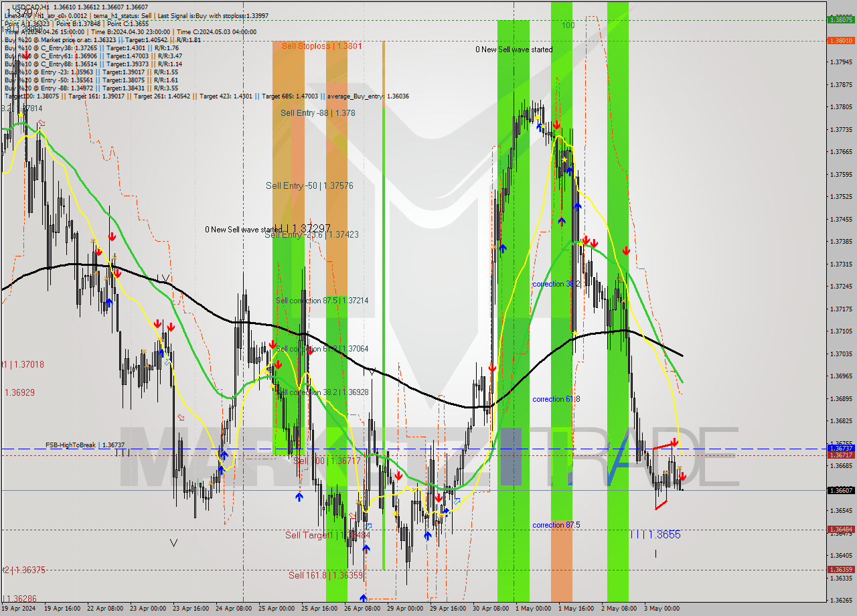Click the blue up arrow under the Sell 161.8 label
Image resolution: width=857 pixels, height=616 pixels.
[364, 596]
